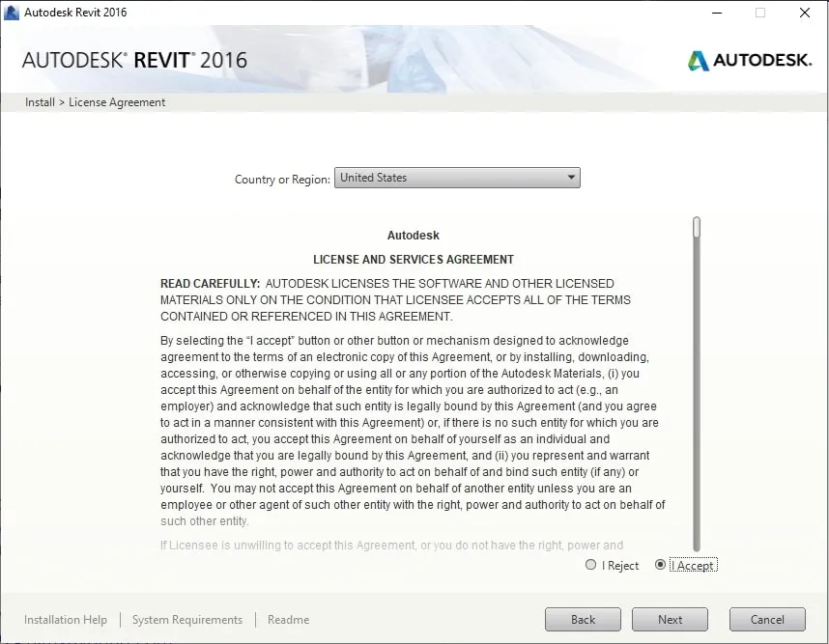Cancel the installation
829x644 pixels.
click(767, 619)
